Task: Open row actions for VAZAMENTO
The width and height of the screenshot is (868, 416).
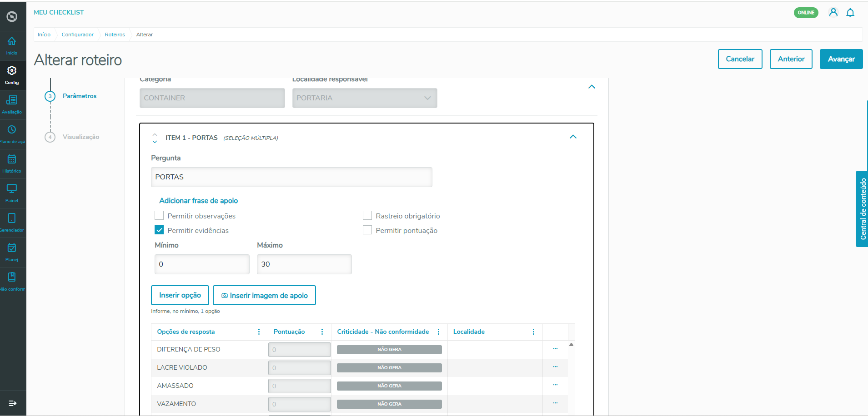Action: (x=555, y=403)
